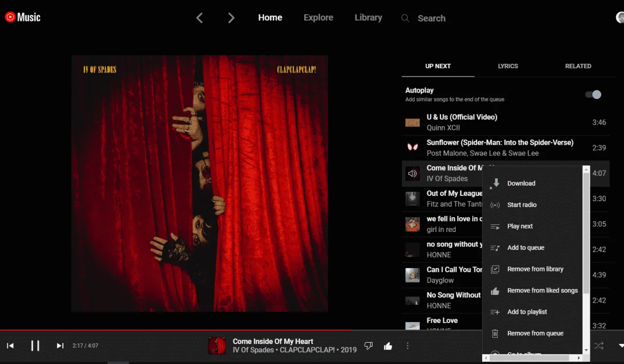Click Quinn XCII artist name
Viewport: 624px width, 364px height.
(x=443, y=128)
